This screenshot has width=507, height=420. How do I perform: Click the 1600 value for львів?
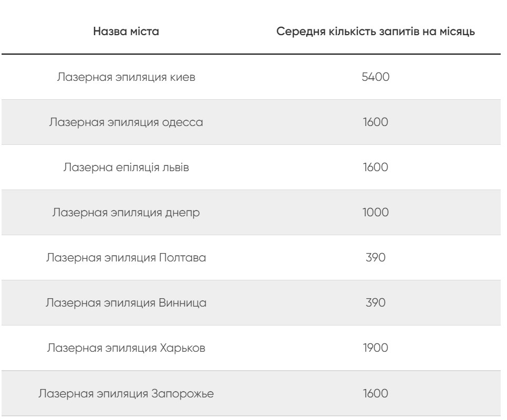click(x=376, y=167)
